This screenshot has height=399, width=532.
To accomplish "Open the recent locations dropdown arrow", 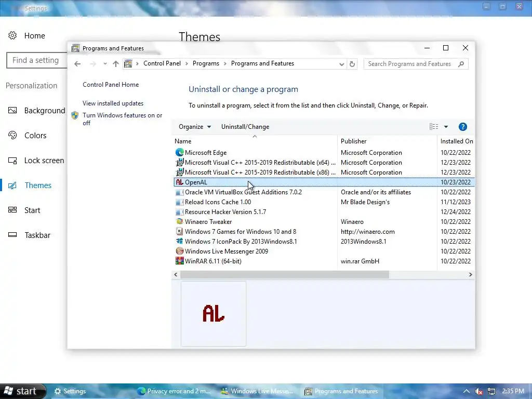I will [105, 64].
